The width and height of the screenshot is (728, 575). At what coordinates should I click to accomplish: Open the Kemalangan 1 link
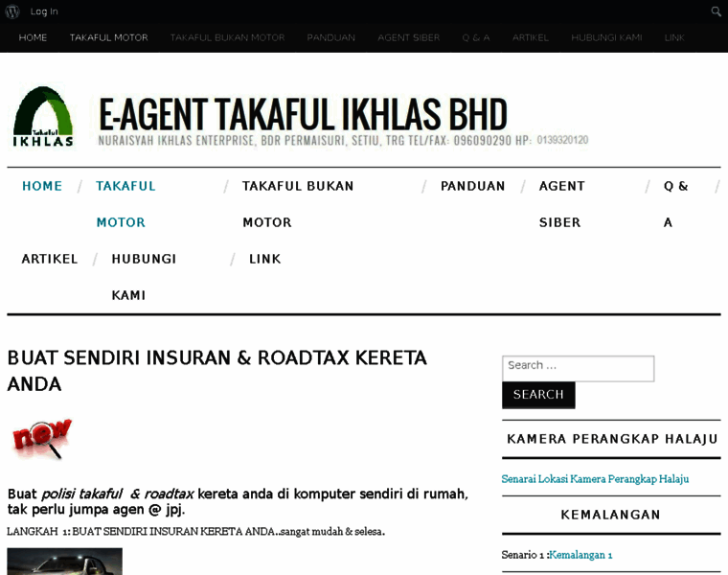click(580, 555)
